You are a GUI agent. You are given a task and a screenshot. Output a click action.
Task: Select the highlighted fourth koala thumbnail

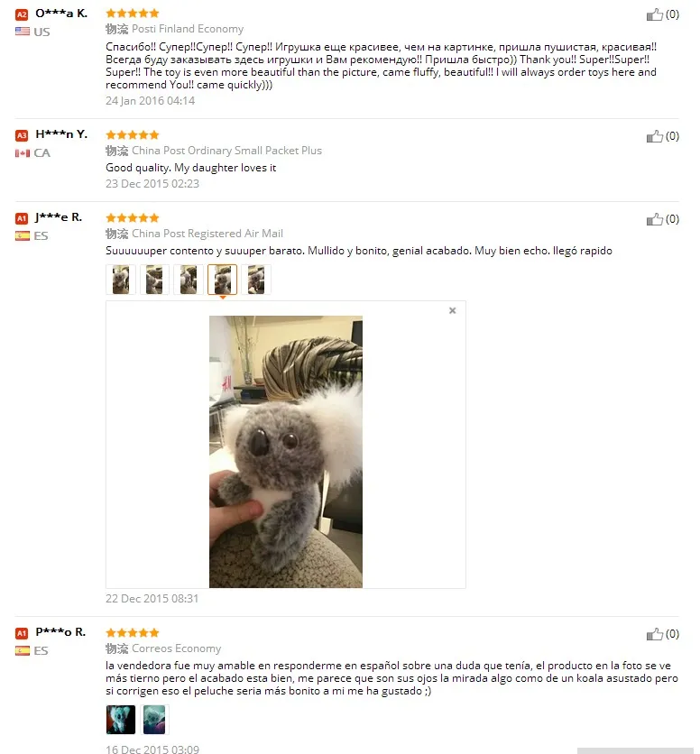[x=222, y=280]
